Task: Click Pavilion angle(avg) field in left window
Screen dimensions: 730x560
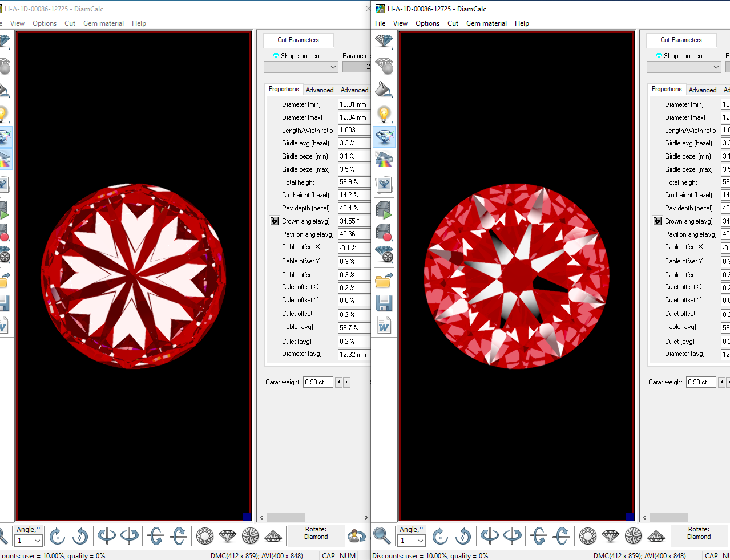Action: (x=354, y=234)
